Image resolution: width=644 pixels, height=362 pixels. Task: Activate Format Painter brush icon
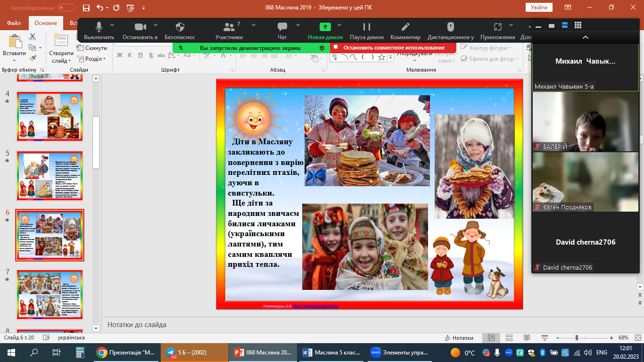click(x=33, y=58)
